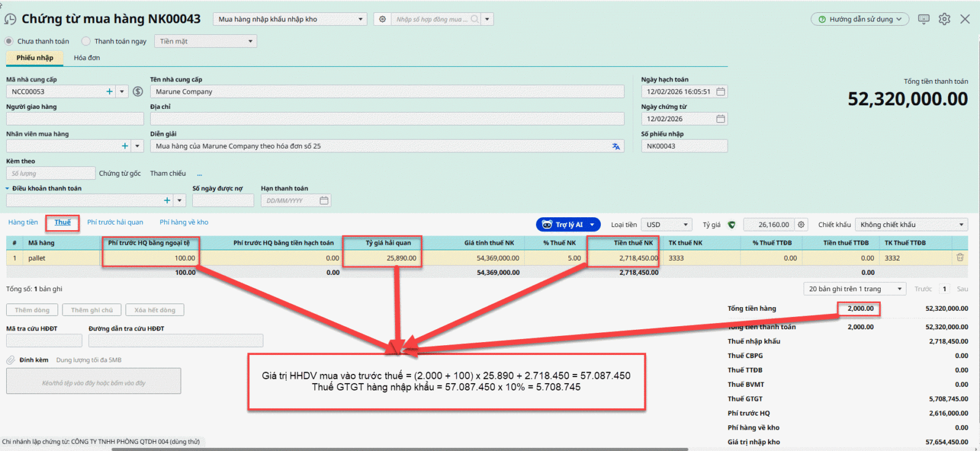The height and width of the screenshot is (451, 980).
Task: Click the Người giao hàng input field
Action: tap(75, 119)
